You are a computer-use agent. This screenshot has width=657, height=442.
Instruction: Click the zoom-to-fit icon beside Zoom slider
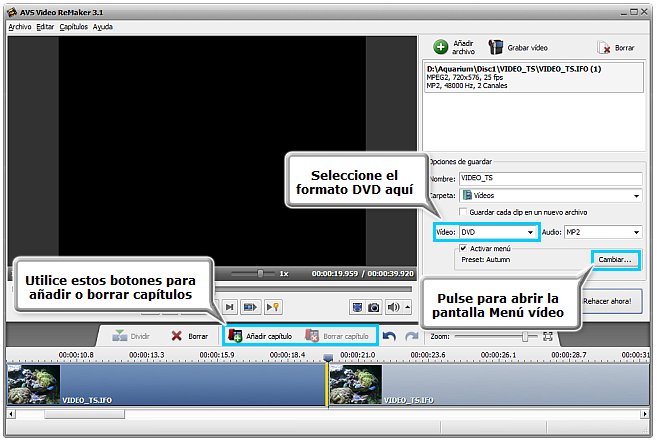tap(548, 336)
